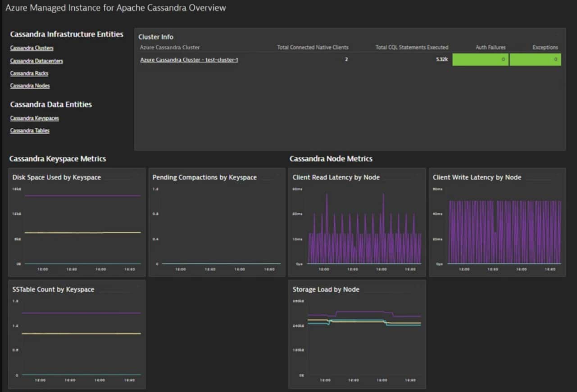The width and height of the screenshot is (577, 392).
Task: Click the Azure Cassandra Cluster column header
Action: coord(170,47)
